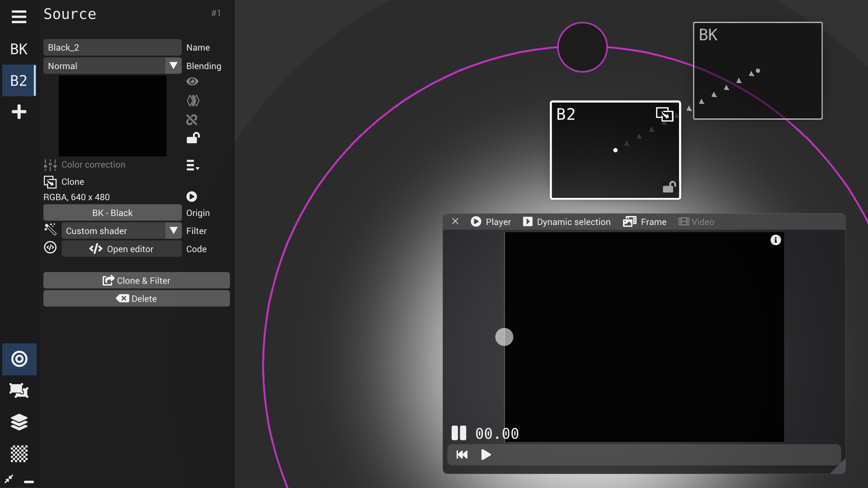Click the broken link icon in Source panel
868x488 pixels.
(192, 119)
